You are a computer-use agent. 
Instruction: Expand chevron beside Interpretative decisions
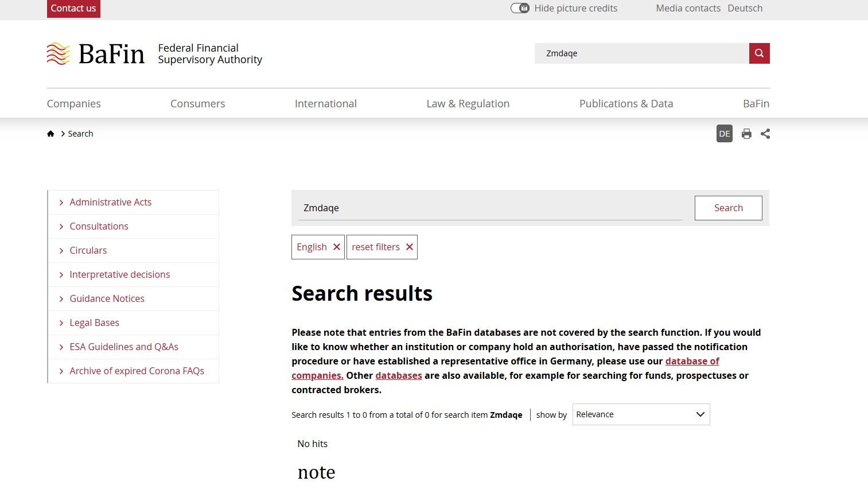[x=61, y=275]
